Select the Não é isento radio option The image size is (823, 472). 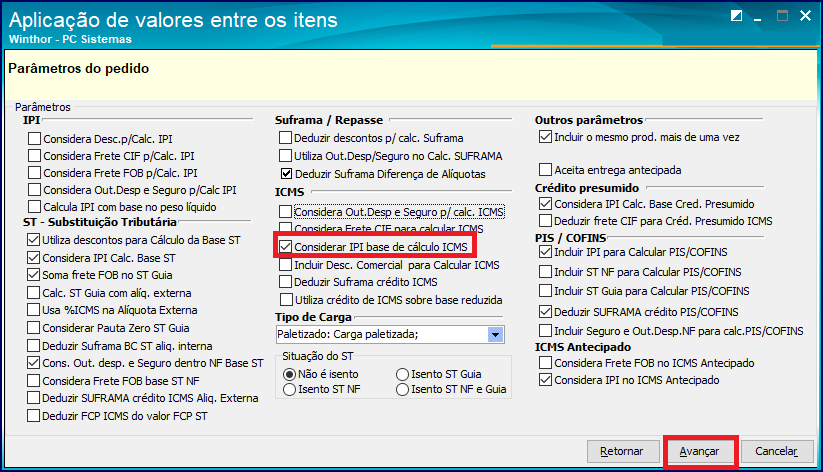tap(289, 374)
